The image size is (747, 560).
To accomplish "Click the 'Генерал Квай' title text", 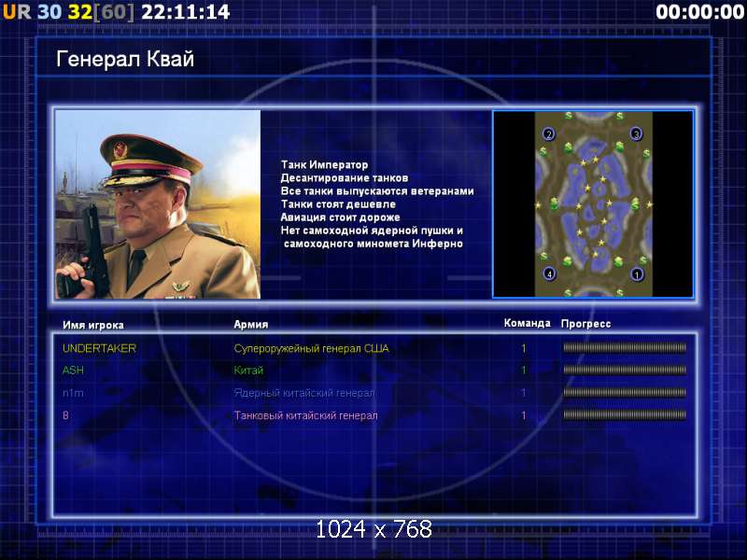I will pos(125,60).
